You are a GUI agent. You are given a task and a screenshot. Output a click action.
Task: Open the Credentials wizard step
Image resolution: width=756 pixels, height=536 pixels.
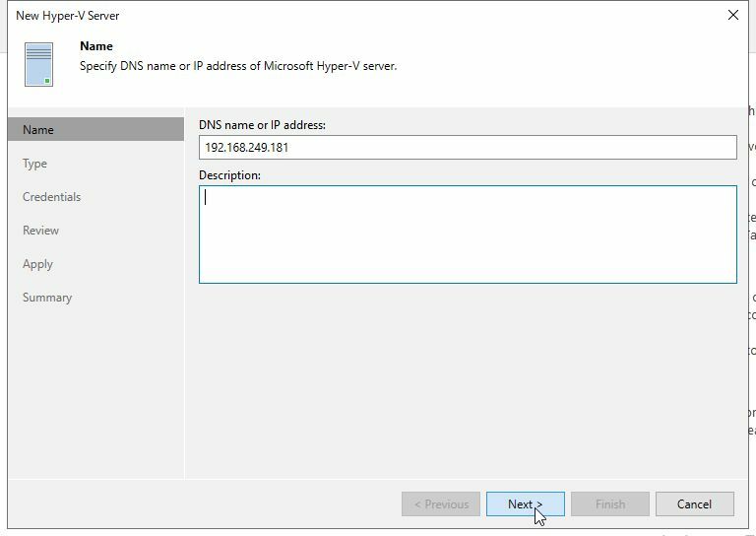point(52,197)
